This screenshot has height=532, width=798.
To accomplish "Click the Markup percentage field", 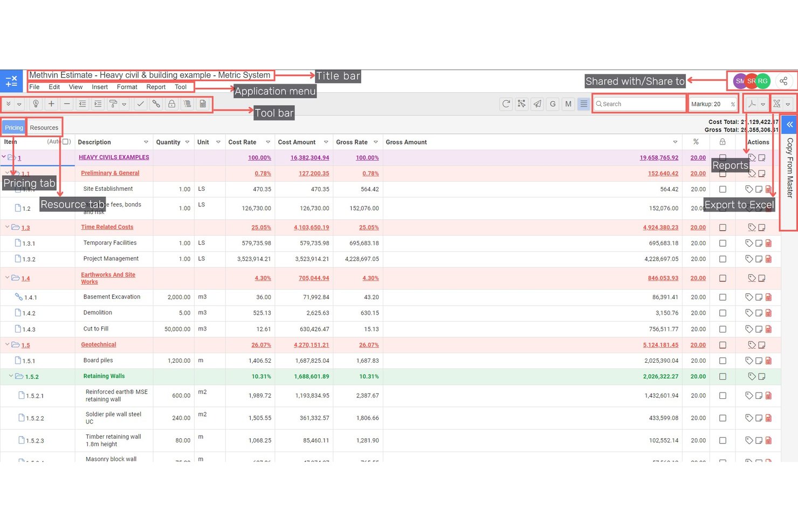I will 713,104.
